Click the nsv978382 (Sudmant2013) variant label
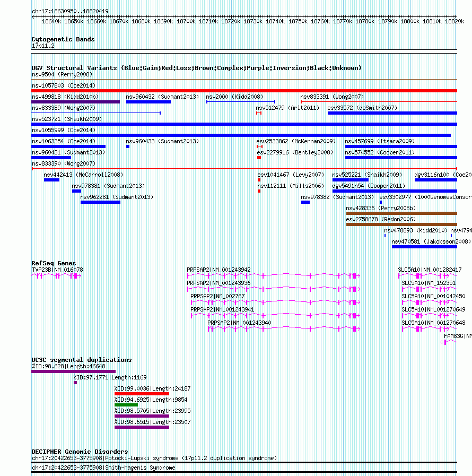This screenshot has height=476, width=472. 337,197
